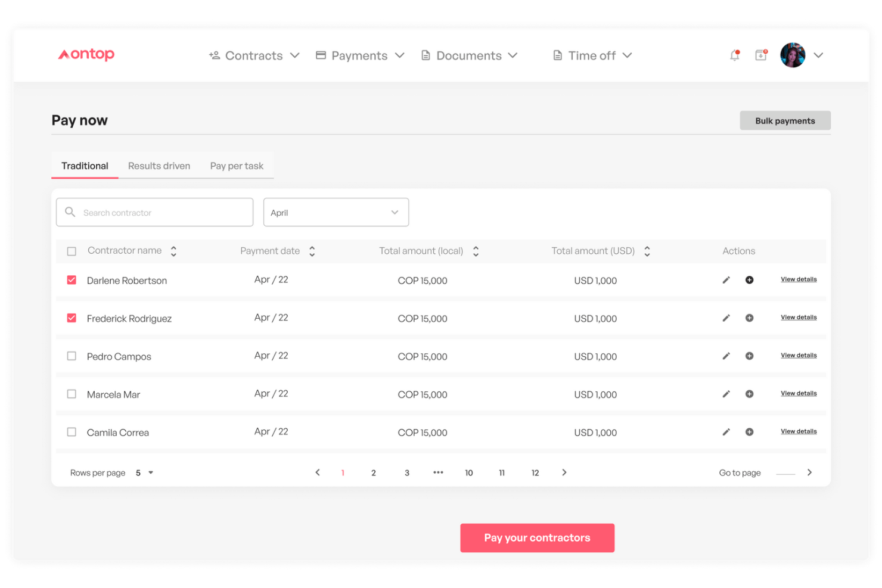Image resolution: width=882 pixels, height=588 pixels.
Task: Click Darlene Robertson's COP 15,000 amount
Action: point(423,281)
